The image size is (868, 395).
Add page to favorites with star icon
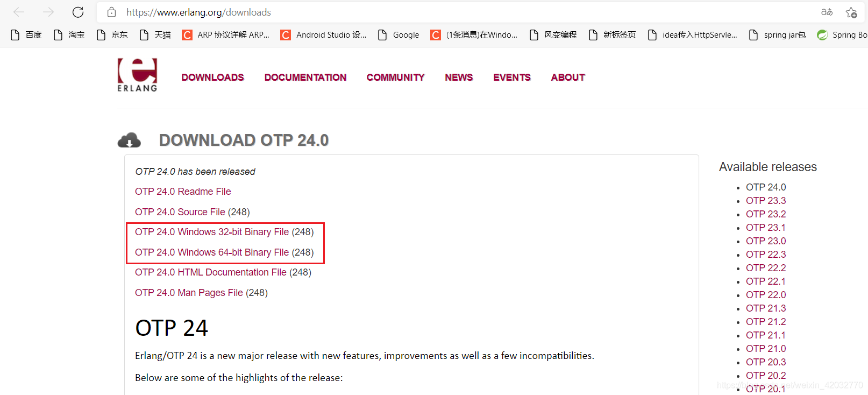(x=851, y=12)
